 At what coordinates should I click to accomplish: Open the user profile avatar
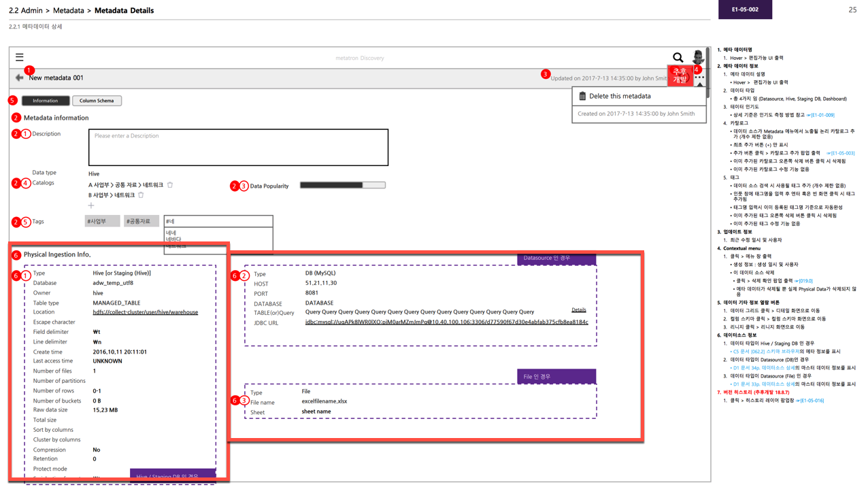698,57
